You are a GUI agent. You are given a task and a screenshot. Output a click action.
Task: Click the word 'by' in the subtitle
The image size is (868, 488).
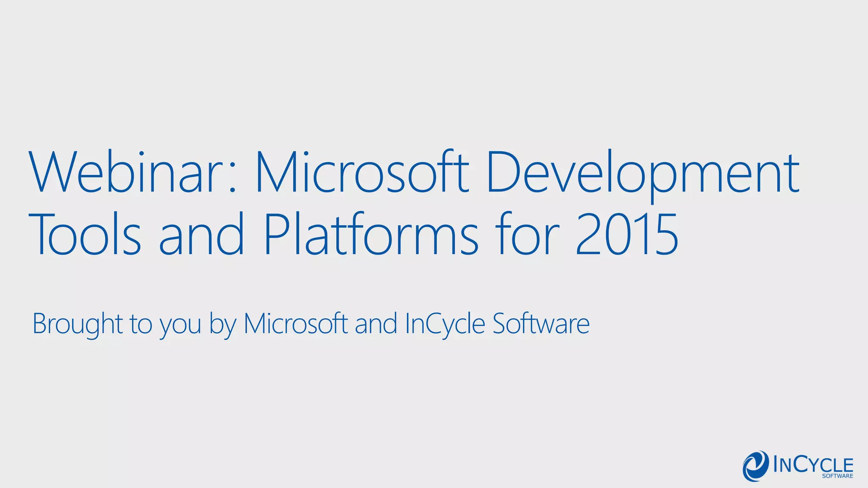coord(223,324)
